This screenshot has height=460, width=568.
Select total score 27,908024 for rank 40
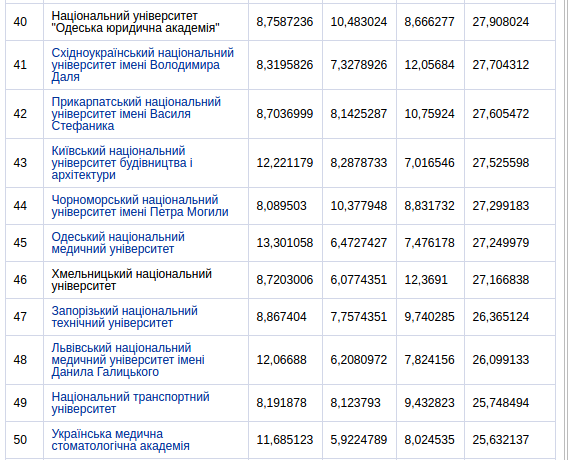501,22
